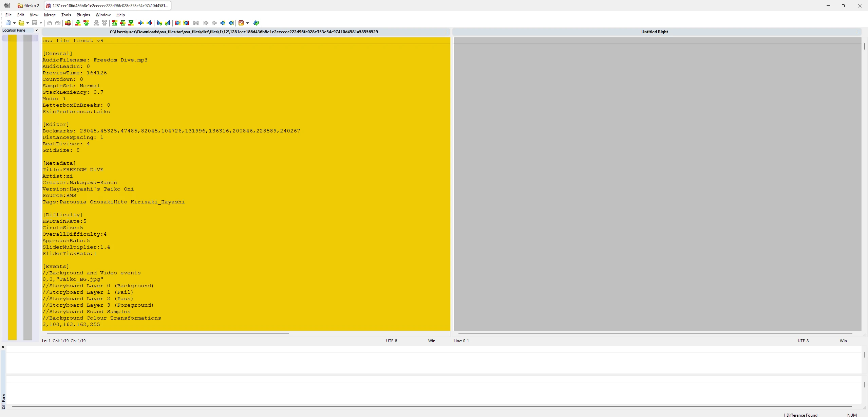The height and width of the screenshot is (417, 868).
Task: Click the Select Line Difference icon
Action: tap(68, 23)
